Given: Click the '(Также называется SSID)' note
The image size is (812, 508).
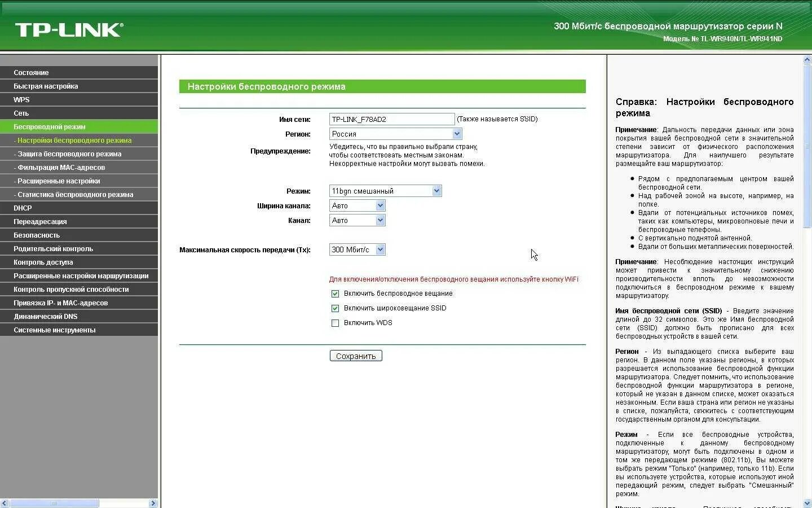Looking at the screenshot, I should 497,119.
